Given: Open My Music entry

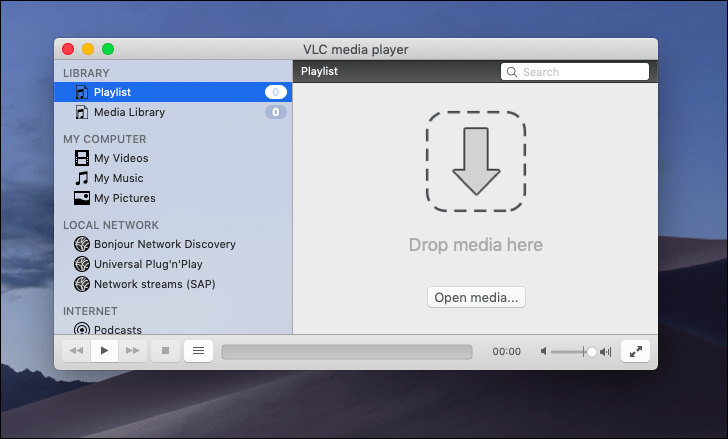Looking at the screenshot, I should (x=119, y=178).
